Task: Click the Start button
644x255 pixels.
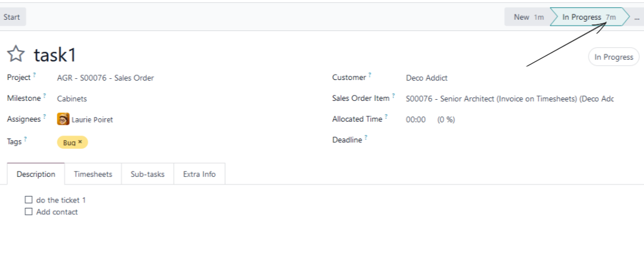Action: click(x=12, y=17)
